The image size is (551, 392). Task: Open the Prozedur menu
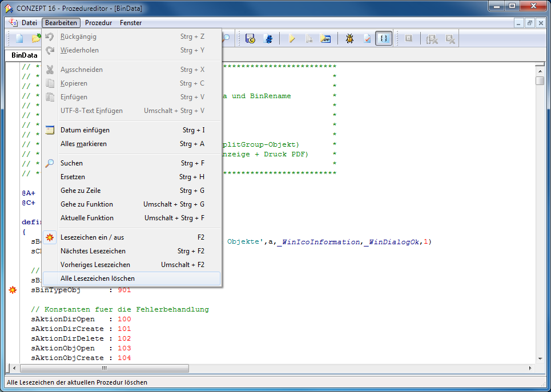(x=98, y=23)
